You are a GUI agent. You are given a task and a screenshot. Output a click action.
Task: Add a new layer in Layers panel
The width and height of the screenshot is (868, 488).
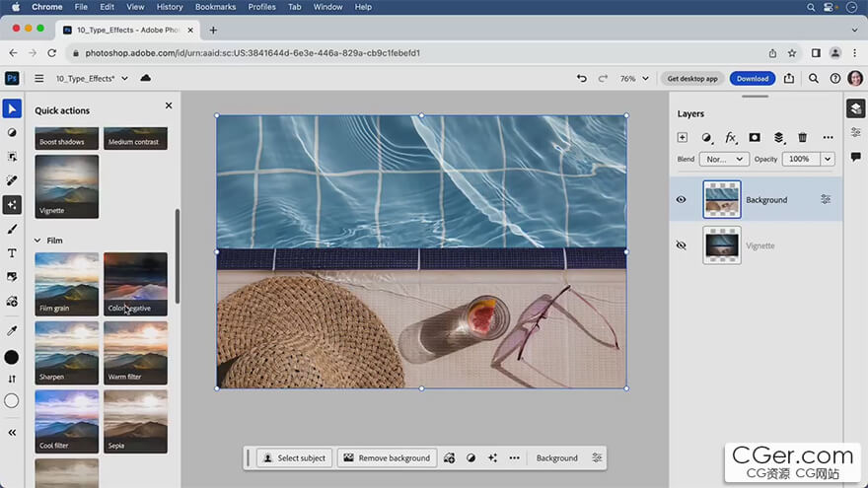tap(682, 138)
